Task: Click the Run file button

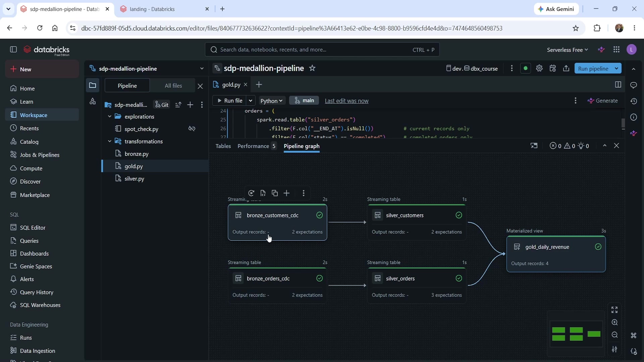Action: tap(230, 101)
